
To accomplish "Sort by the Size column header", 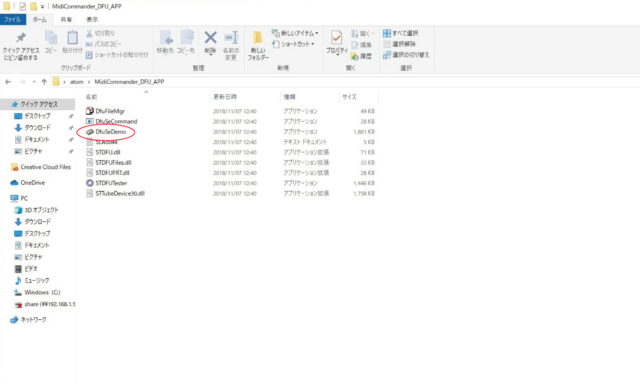I will tap(349, 97).
